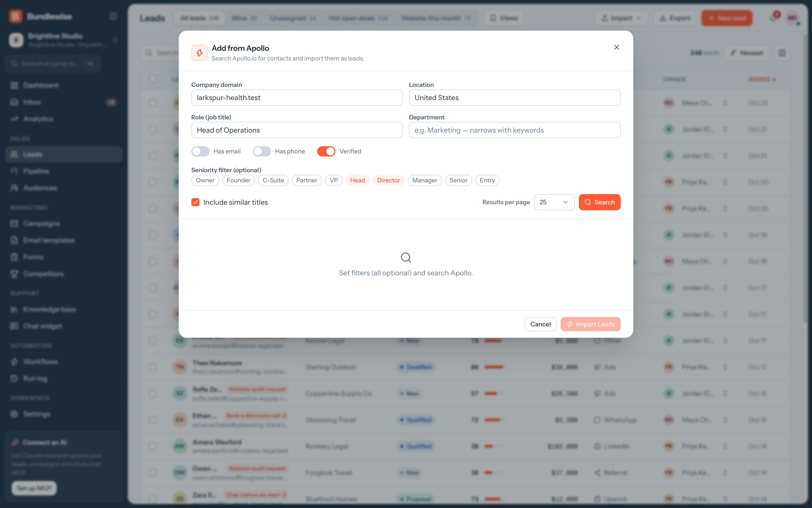Click the Location input field

coord(514,98)
